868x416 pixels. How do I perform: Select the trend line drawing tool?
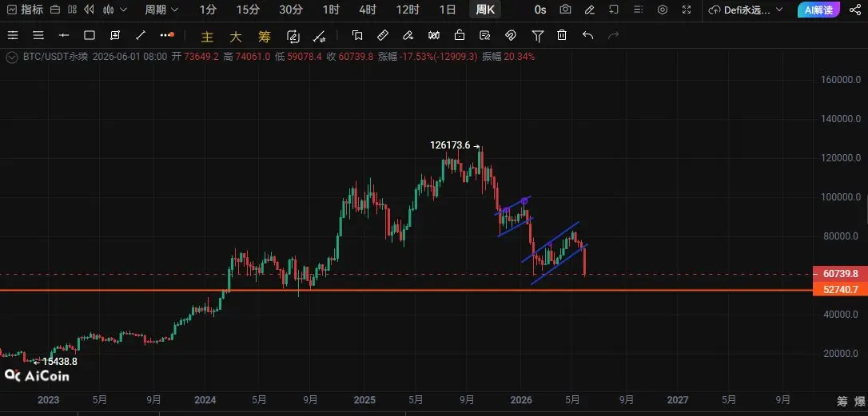[x=141, y=35]
